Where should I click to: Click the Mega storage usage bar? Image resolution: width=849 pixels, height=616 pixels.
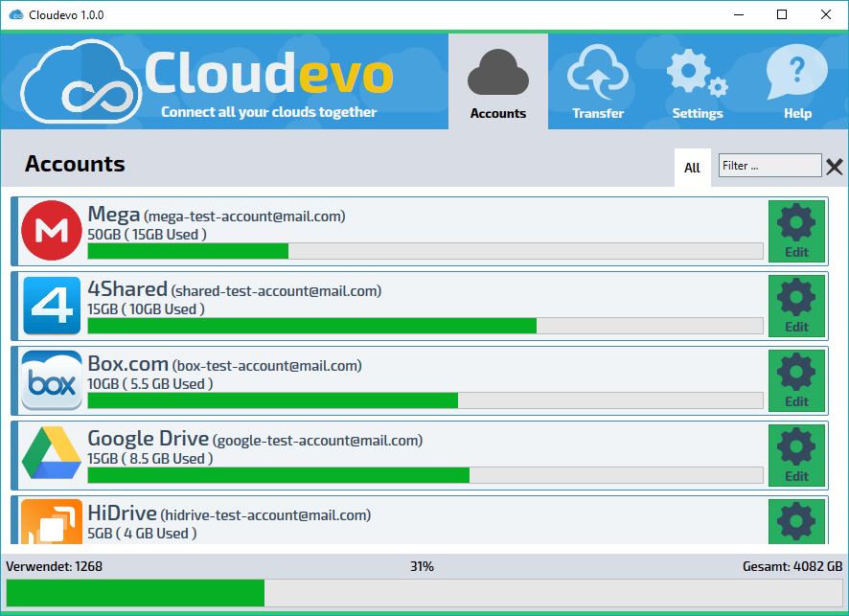pos(425,251)
